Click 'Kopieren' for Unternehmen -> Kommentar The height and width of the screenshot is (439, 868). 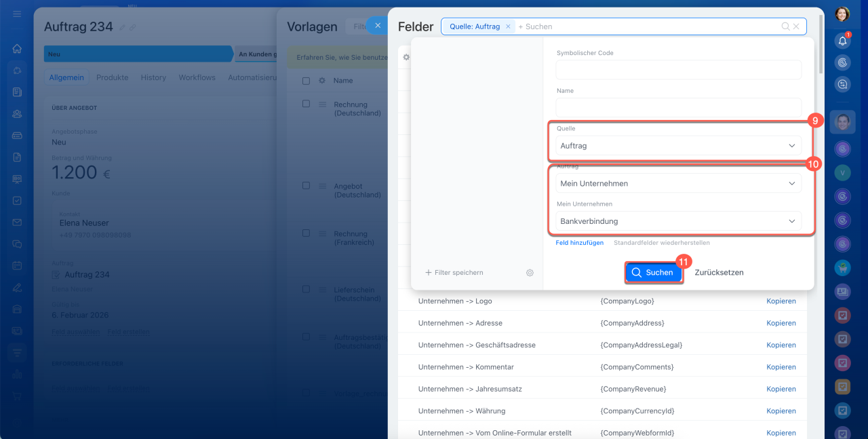pyautogui.click(x=781, y=367)
